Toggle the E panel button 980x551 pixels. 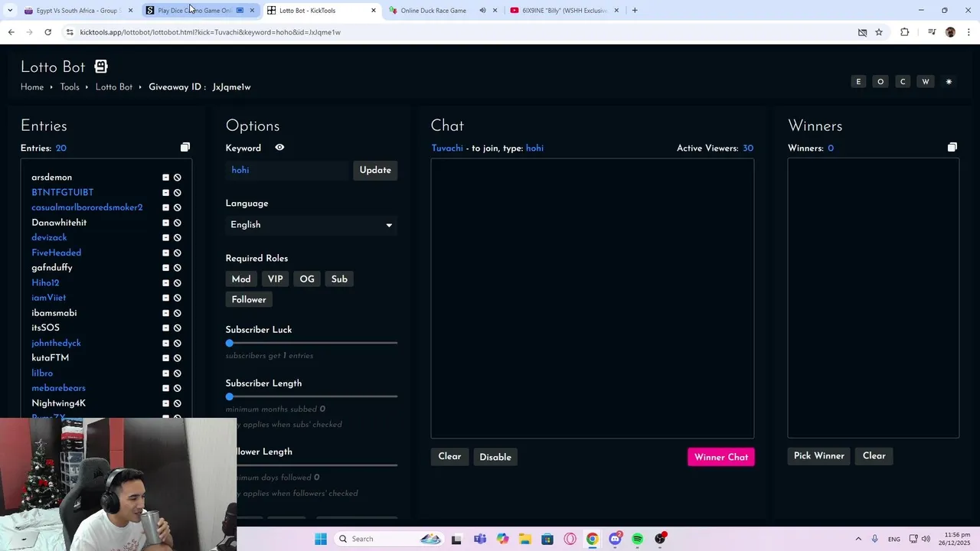(858, 82)
